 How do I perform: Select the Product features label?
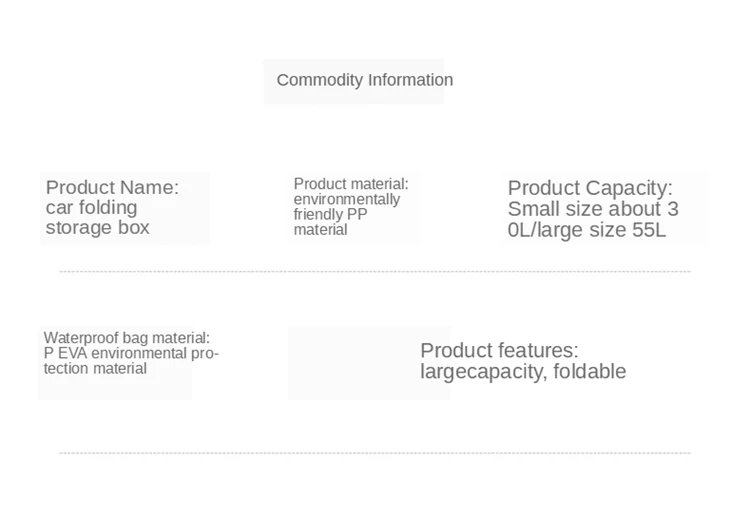499,351
